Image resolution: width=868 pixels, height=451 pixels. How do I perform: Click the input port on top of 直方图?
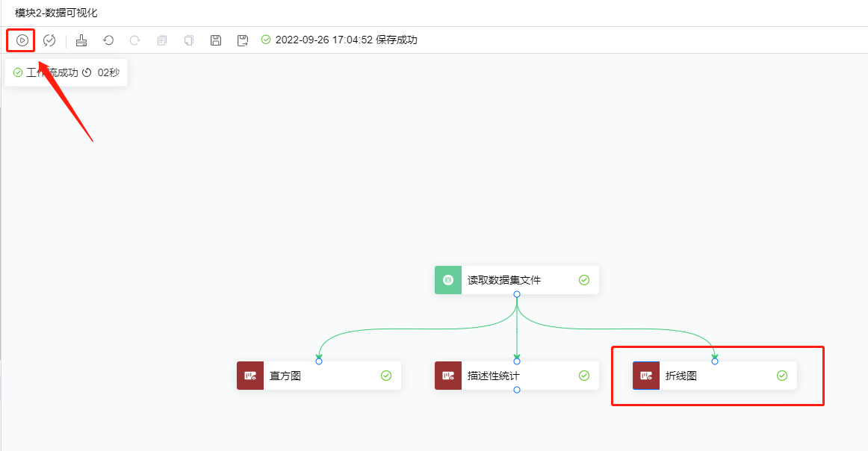[319, 361]
